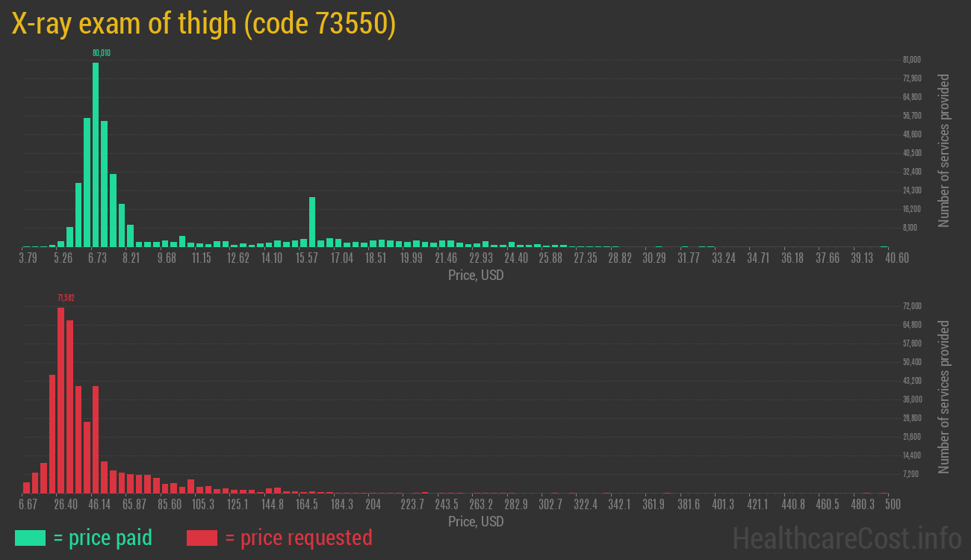Screen dimensions: 971x560
Task: Click the 500 tick on the red chart axis
Action: coord(892,505)
